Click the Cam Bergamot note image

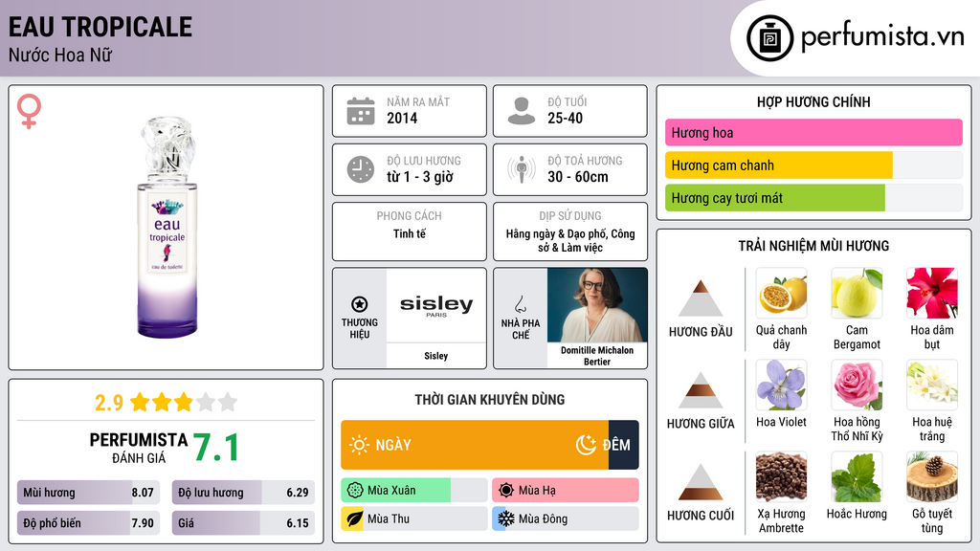pyautogui.click(x=857, y=293)
